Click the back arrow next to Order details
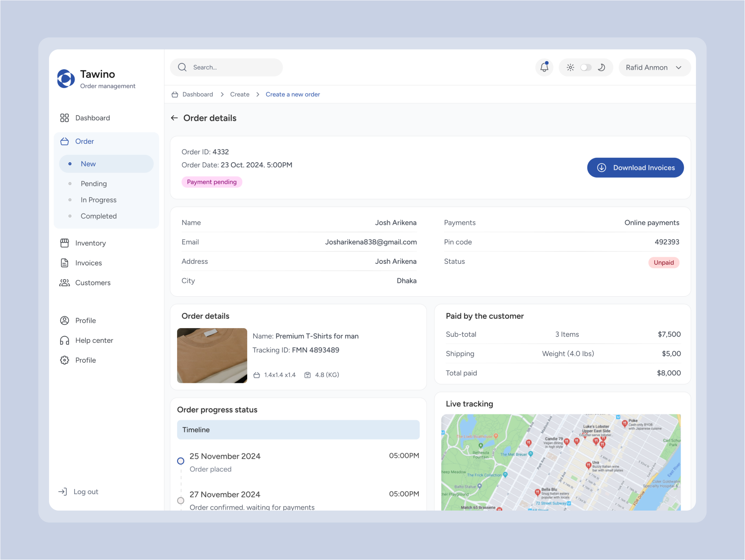Viewport: 745px width, 560px height. pyautogui.click(x=174, y=118)
